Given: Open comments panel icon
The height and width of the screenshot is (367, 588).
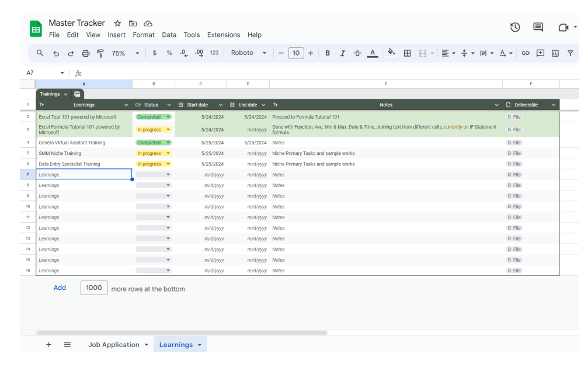Looking at the screenshot, I should point(538,27).
